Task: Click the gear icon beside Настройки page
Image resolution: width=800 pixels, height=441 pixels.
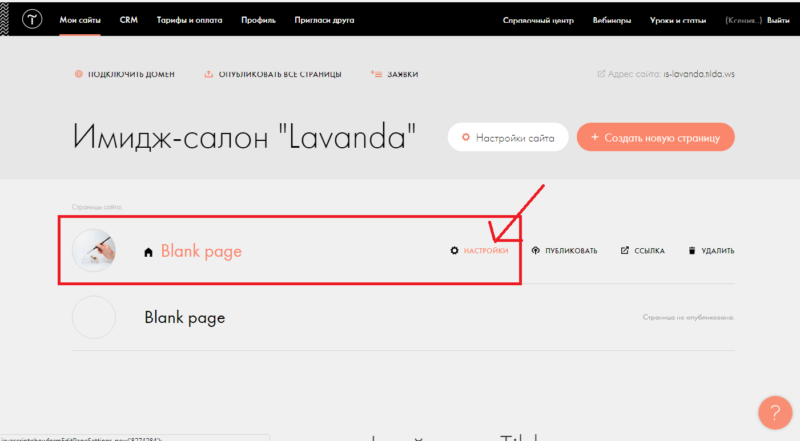Action: click(x=455, y=250)
